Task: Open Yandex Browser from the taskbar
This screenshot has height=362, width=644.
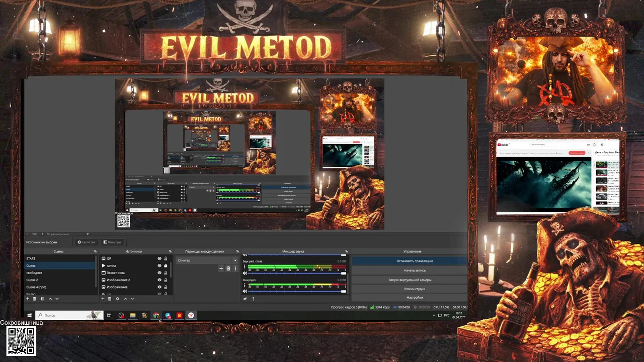Action: 191,315
